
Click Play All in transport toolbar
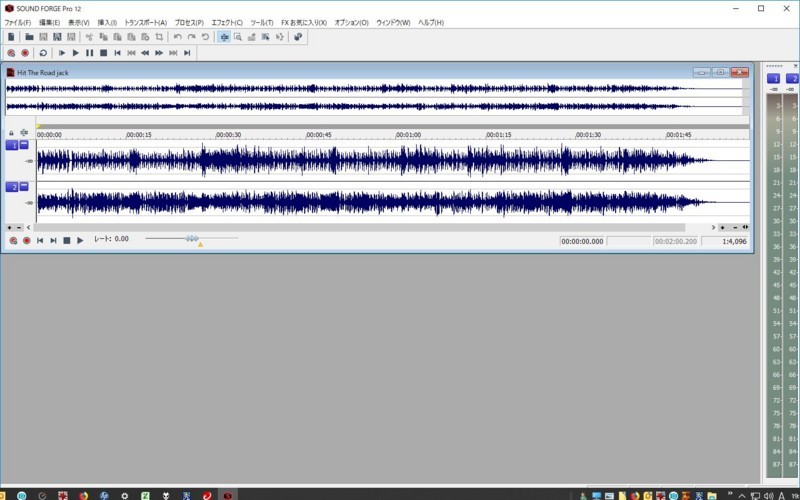62,53
